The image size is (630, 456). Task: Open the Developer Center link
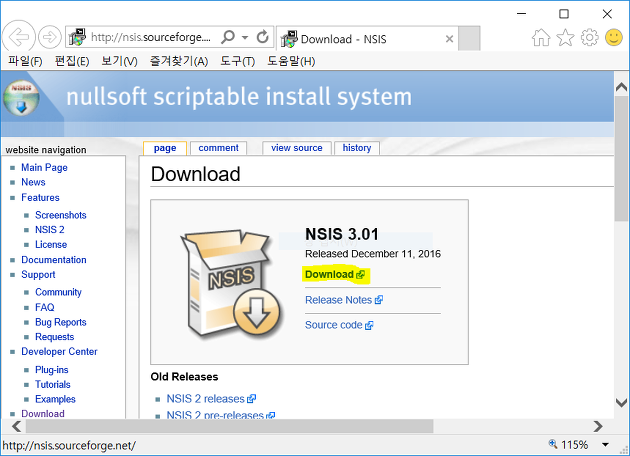(59, 352)
